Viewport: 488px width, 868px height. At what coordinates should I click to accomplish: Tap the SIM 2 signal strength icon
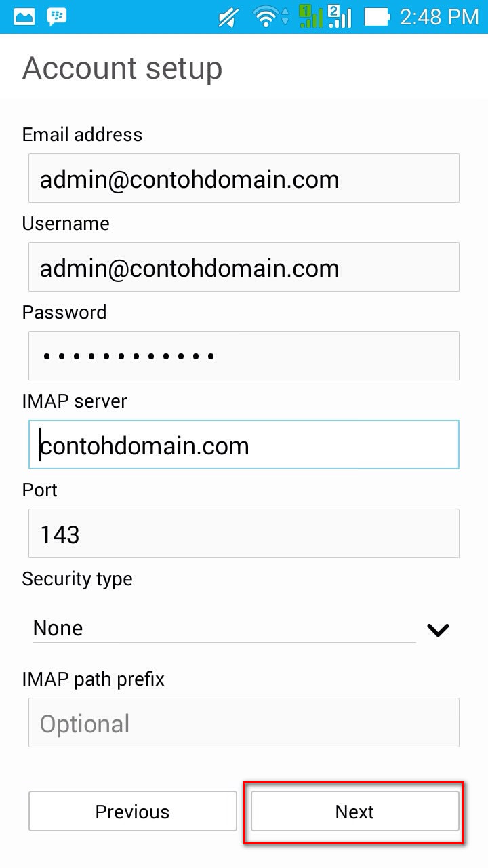(x=340, y=16)
